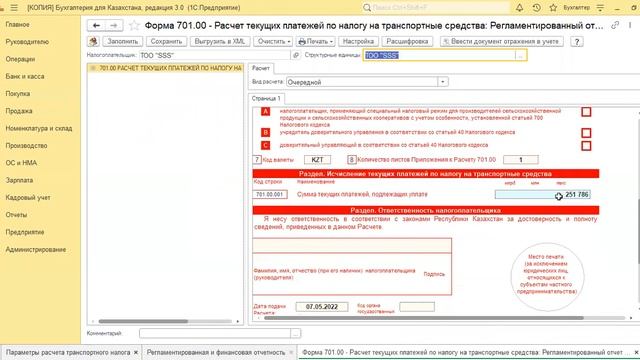The height and width of the screenshot is (360, 640).
Task: Copy link to this form icon
Action: tap(615, 25)
